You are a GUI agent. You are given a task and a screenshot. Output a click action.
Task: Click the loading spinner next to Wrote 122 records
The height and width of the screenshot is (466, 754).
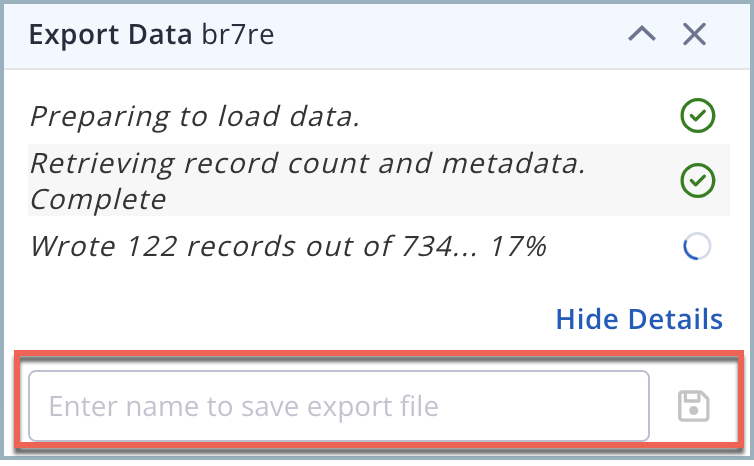click(x=697, y=247)
